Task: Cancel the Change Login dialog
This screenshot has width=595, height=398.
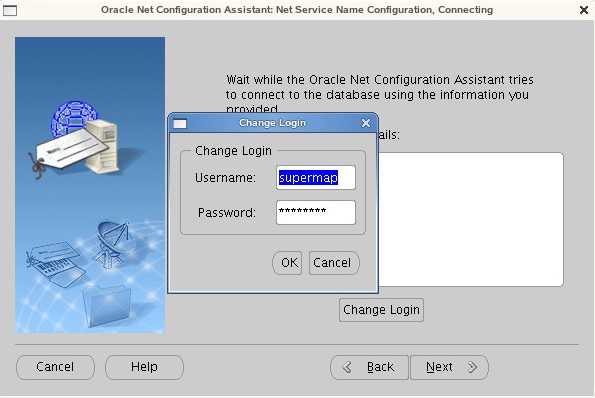Action: [334, 263]
